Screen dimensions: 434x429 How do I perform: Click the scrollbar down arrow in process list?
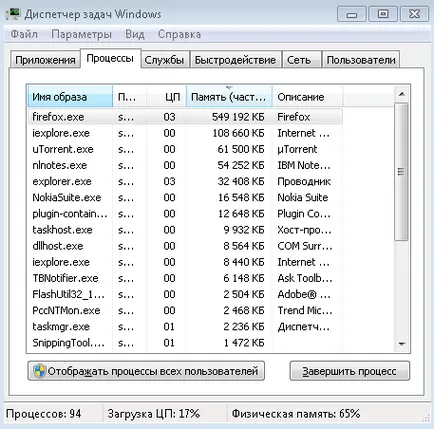pyautogui.click(x=402, y=343)
